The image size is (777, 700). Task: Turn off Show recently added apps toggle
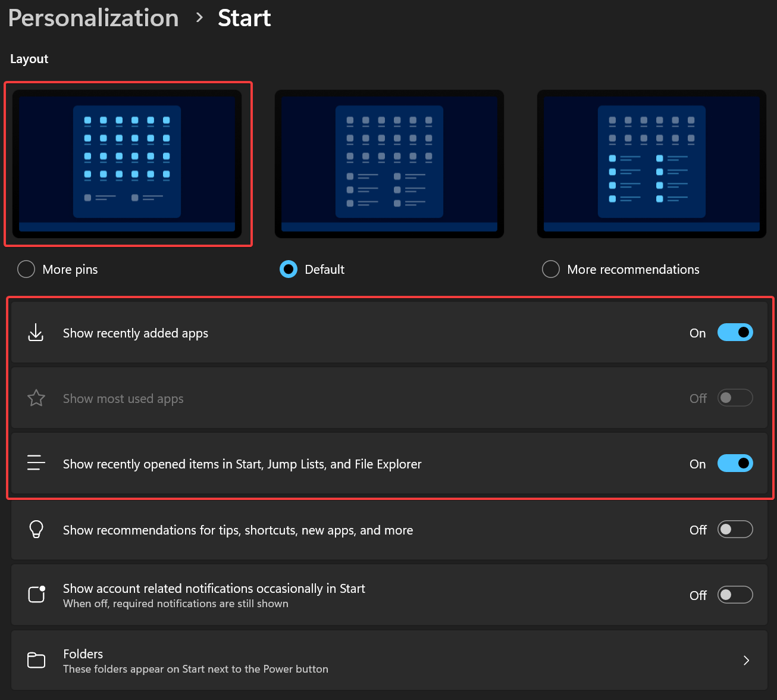(735, 333)
